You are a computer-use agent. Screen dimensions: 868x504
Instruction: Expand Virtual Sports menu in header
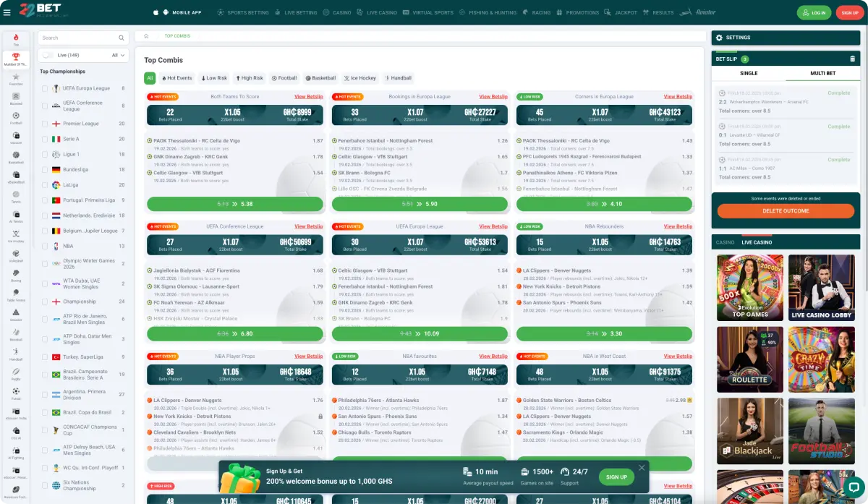point(428,12)
